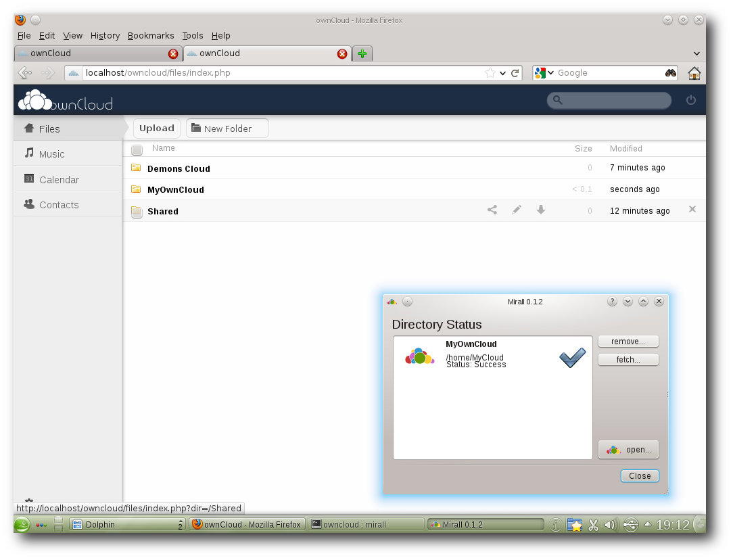This screenshot has width=733, height=560.
Task: Click the scissors Klipper tray icon
Action: click(x=593, y=525)
